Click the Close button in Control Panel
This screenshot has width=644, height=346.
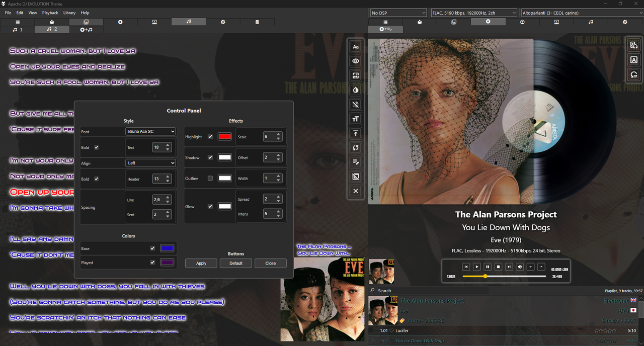point(271,263)
